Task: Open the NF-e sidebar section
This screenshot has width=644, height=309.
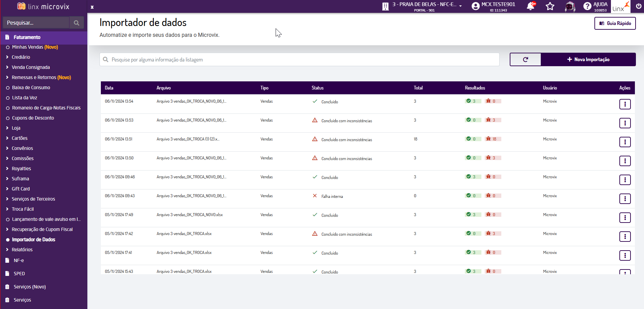Action: tap(19, 260)
